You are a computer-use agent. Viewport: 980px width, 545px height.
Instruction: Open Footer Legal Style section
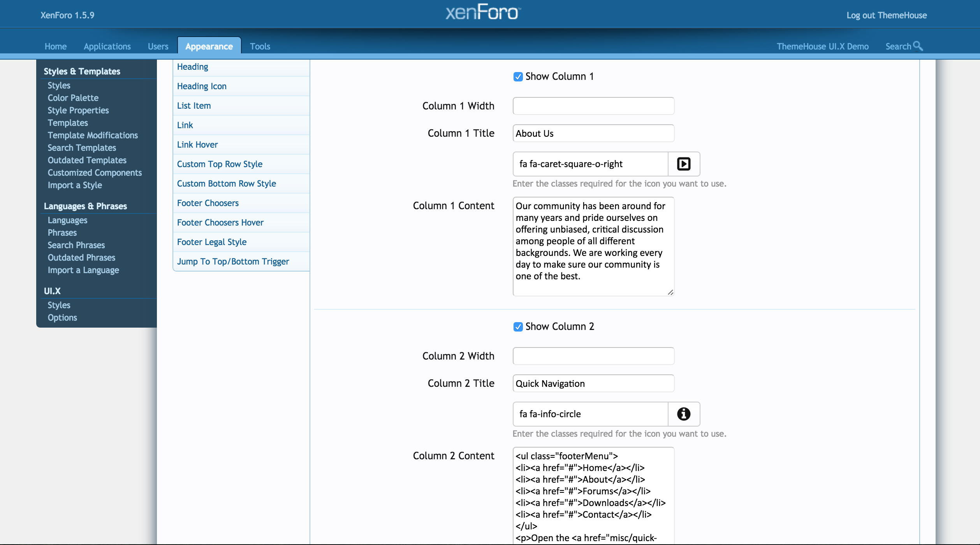[241, 242]
